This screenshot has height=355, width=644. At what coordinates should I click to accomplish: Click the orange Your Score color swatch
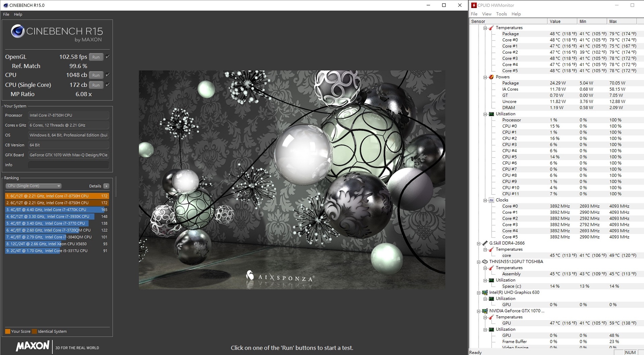click(8, 332)
